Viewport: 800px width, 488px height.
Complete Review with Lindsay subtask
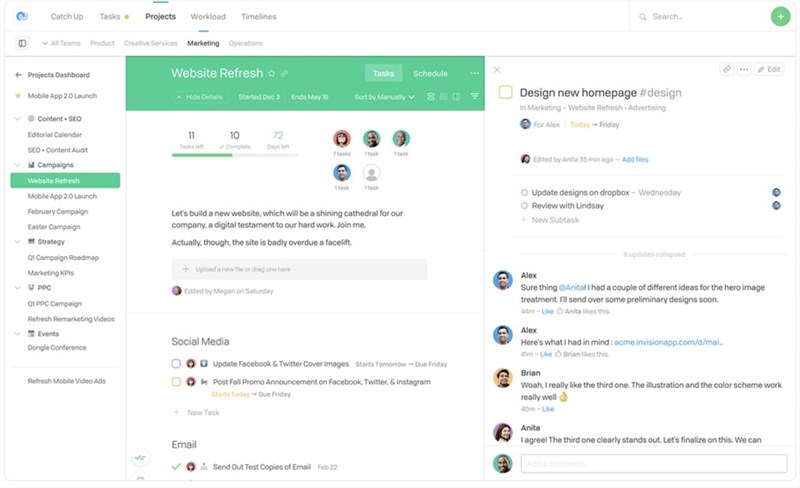pos(524,206)
